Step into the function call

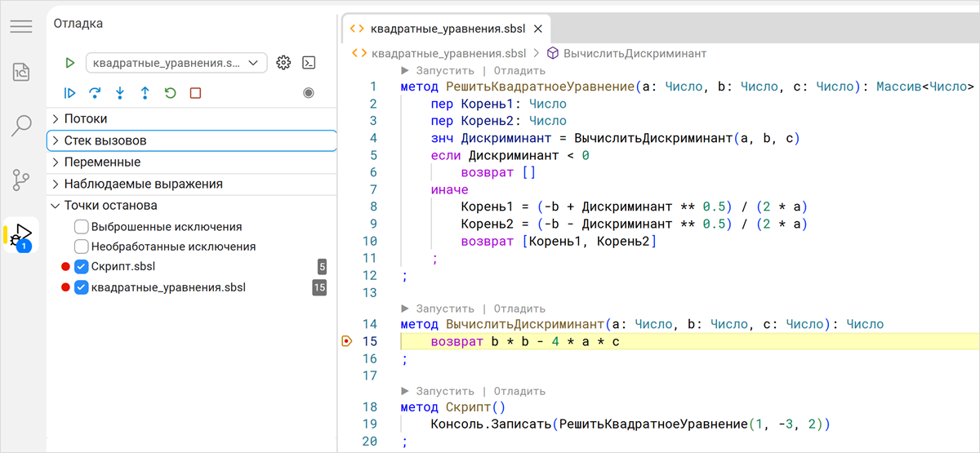120,93
